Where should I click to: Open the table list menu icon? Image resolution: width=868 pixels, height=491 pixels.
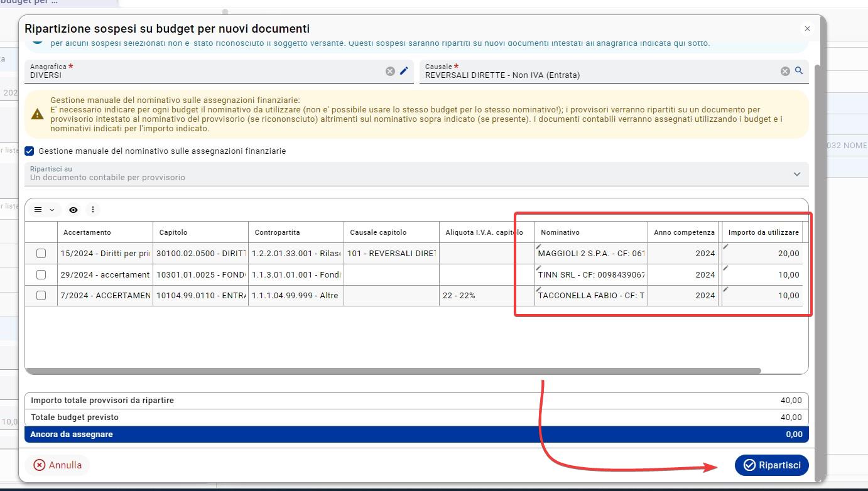pos(38,210)
